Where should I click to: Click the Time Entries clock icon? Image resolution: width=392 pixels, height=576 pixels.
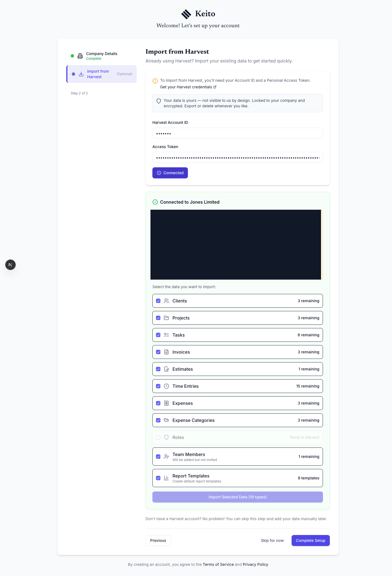pos(166,386)
